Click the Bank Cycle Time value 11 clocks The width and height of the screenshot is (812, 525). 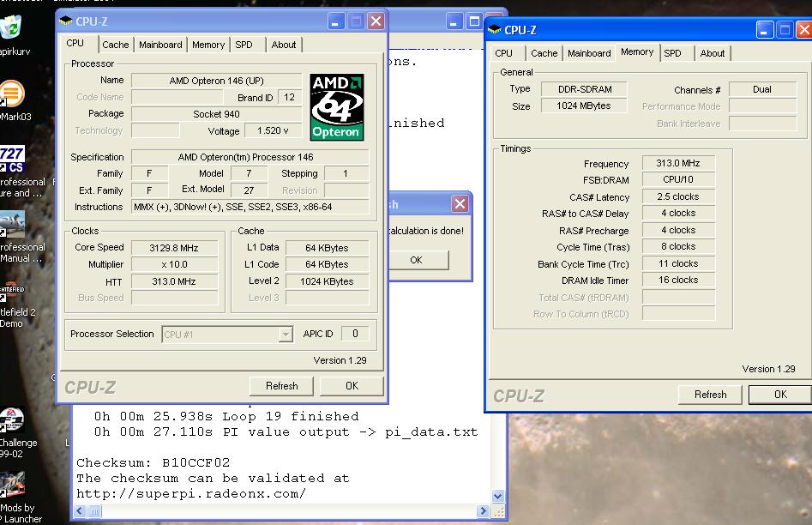coord(678,263)
